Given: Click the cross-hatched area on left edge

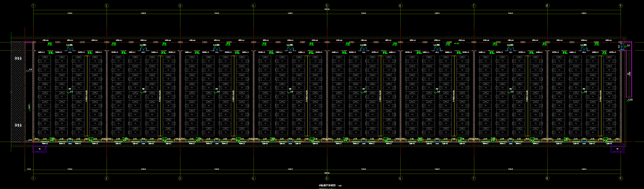Looking at the screenshot, I should [18, 92].
